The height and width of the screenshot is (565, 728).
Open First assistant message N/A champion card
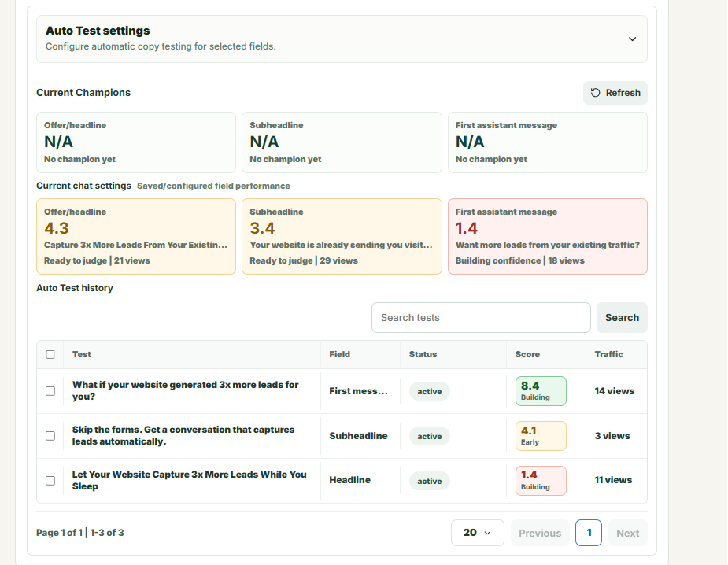(x=548, y=142)
